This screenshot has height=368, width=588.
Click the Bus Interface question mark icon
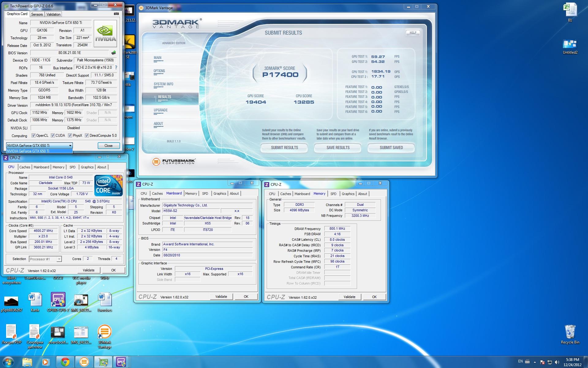116,67
